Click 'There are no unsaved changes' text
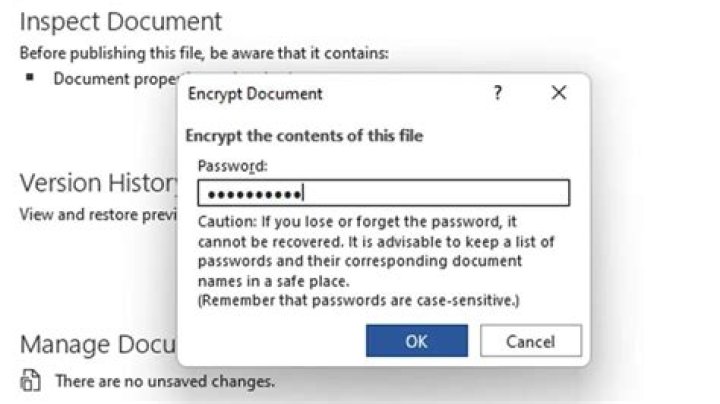The height and width of the screenshot is (404, 720). pos(165,381)
